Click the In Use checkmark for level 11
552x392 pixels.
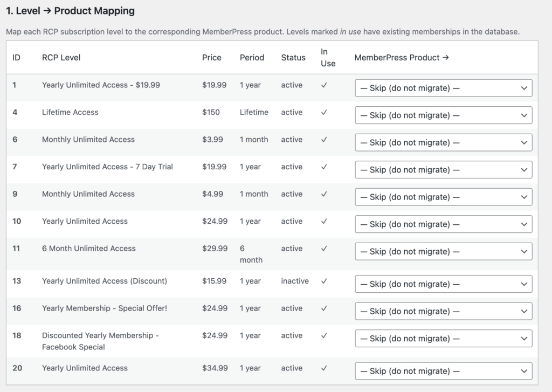[x=324, y=248]
